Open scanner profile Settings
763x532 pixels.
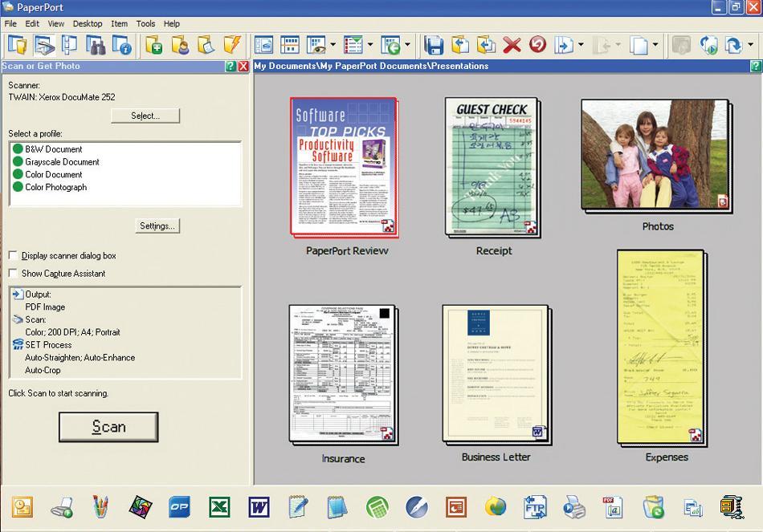click(x=157, y=225)
